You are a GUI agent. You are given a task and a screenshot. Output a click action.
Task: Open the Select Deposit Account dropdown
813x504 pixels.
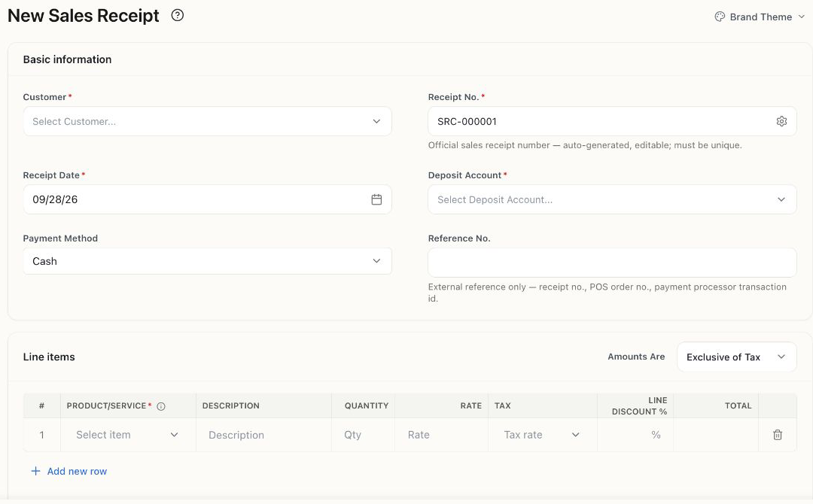(612, 199)
